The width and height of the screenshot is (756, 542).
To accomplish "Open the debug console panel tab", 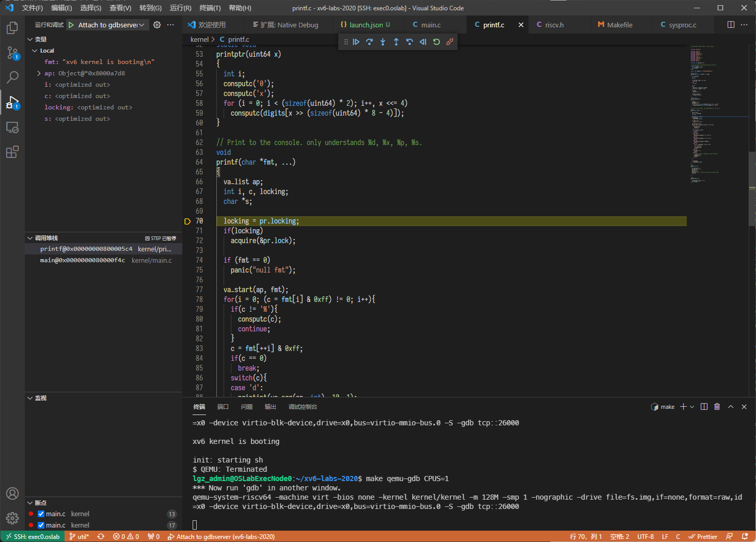I will [x=303, y=407].
